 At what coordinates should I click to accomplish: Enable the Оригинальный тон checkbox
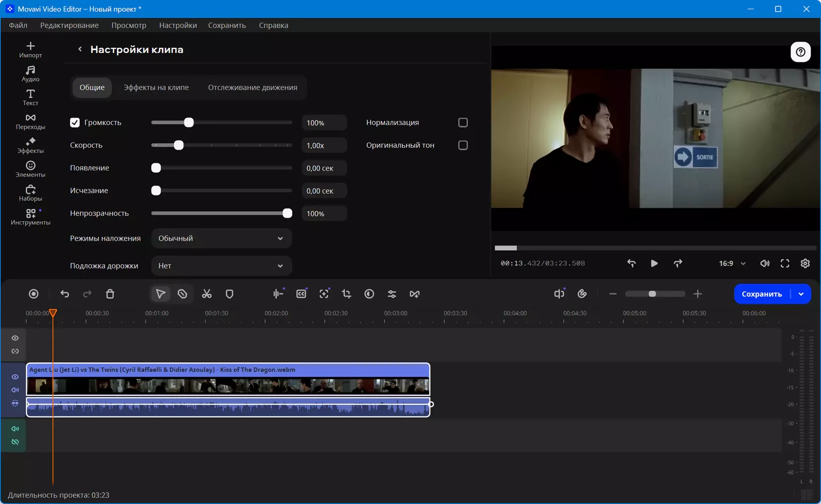tap(463, 145)
